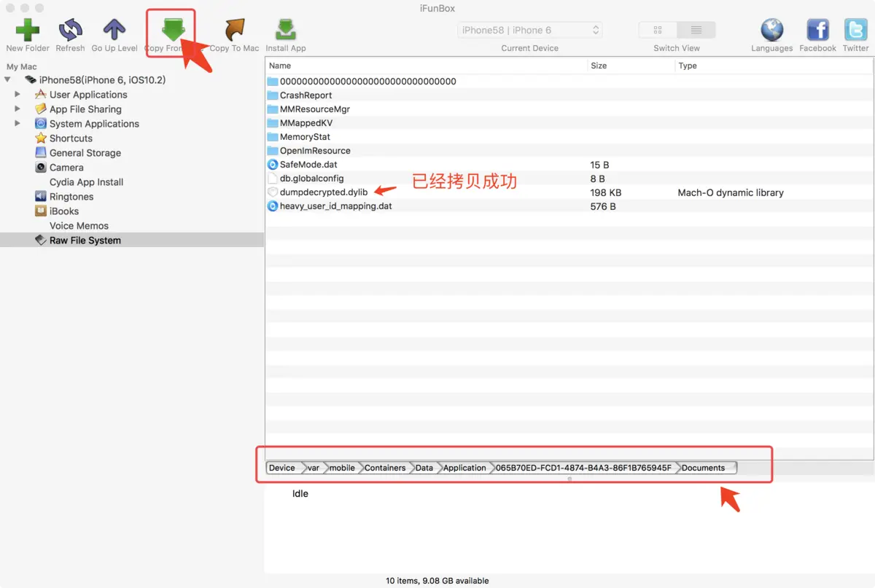
Task: Select the SafeMode.dat file
Action: tap(569, 165)
